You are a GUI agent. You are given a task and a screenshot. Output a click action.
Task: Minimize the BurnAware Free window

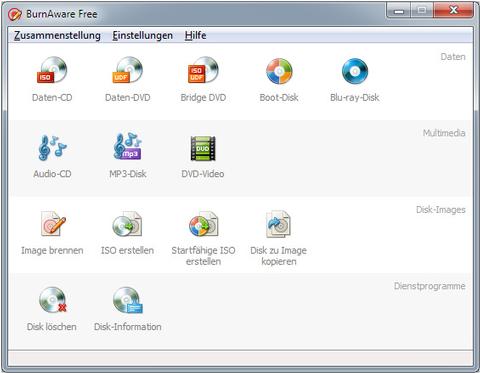click(x=398, y=11)
